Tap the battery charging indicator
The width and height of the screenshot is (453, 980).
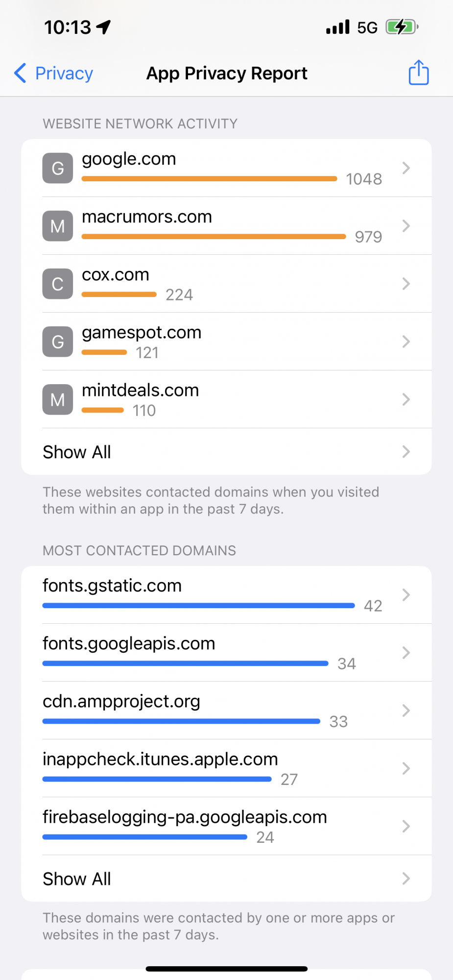pyautogui.click(x=402, y=27)
